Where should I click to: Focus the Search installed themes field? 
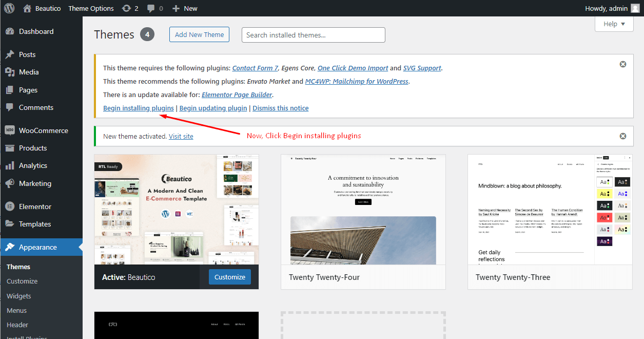(314, 35)
